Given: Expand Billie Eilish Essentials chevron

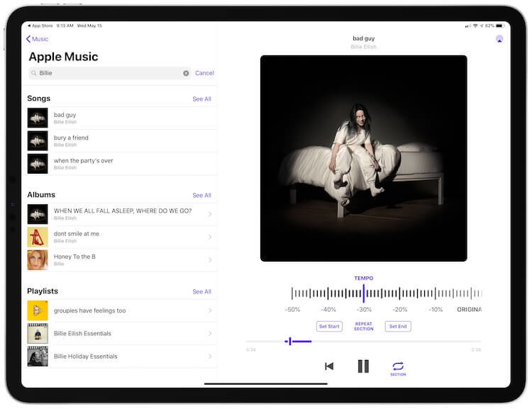Looking at the screenshot, I should (210, 333).
